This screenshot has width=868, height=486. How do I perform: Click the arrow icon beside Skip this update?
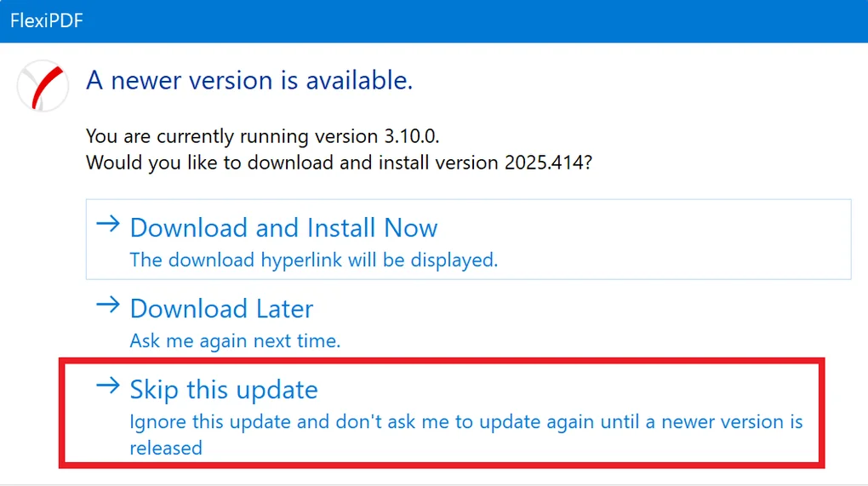click(x=108, y=386)
